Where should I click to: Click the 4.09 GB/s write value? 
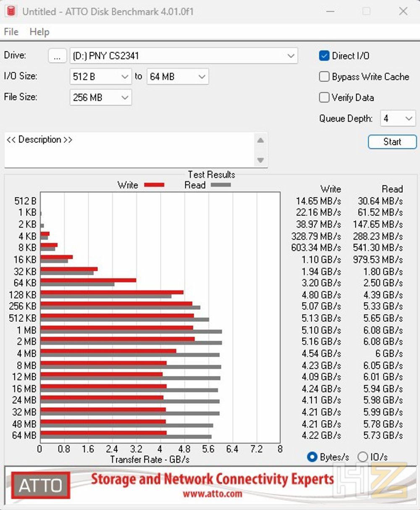click(x=321, y=377)
